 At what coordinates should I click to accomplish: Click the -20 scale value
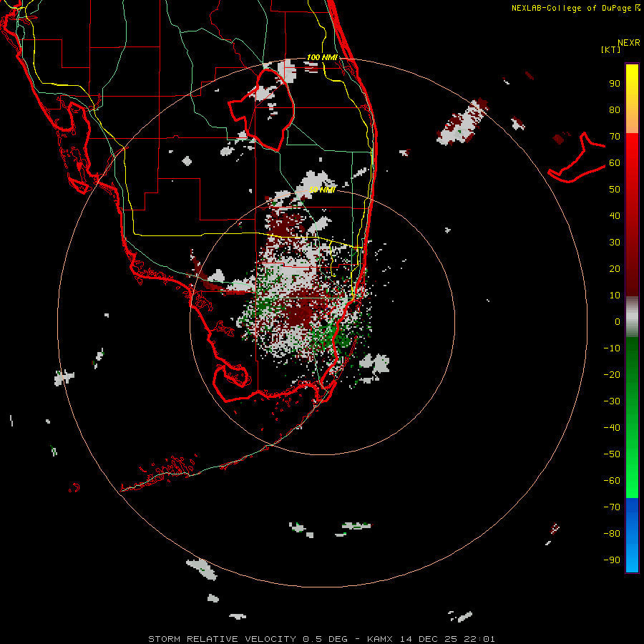(x=612, y=375)
